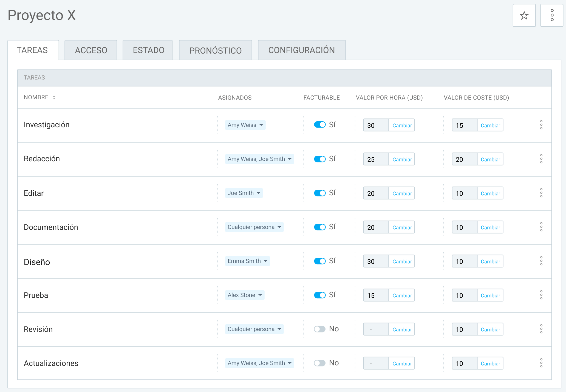Open Cualquier persona dropdown for Documentación
566x392 pixels.
[254, 227]
